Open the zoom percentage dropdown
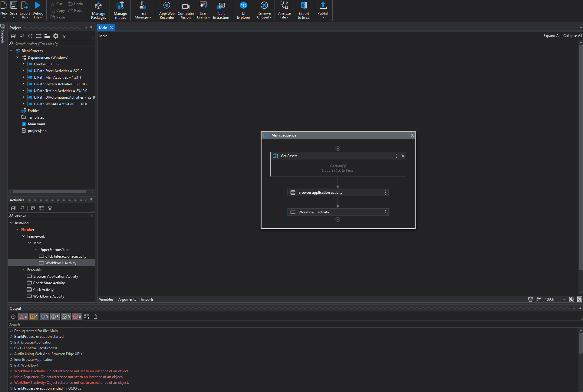Image resolution: width=583 pixels, height=392 pixels. tap(564, 299)
